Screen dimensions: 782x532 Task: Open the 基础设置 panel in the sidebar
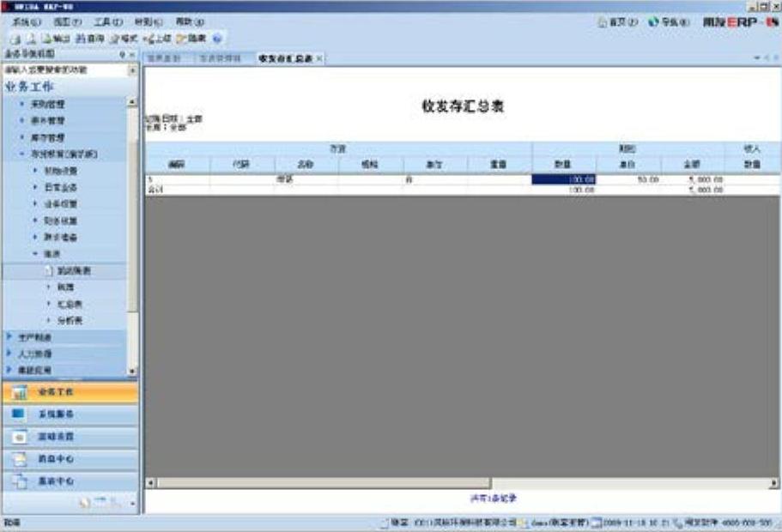click(69, 437)
